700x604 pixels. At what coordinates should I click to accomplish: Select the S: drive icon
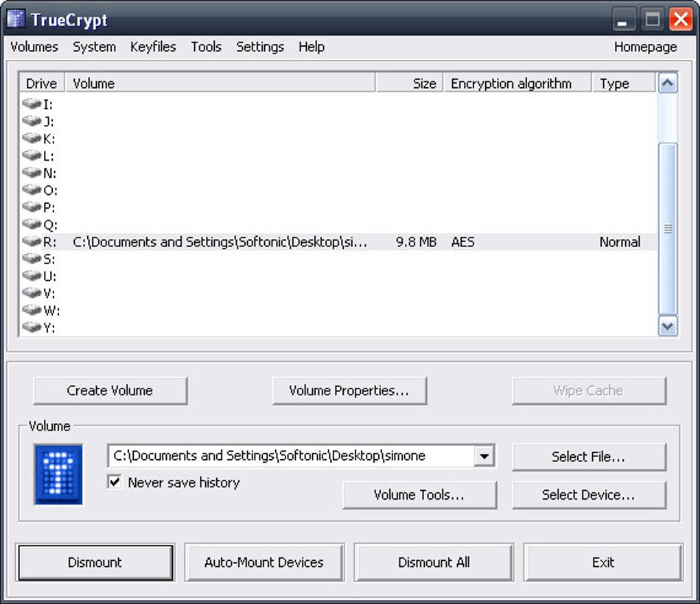pyautogui.click(x=32, y=259)
